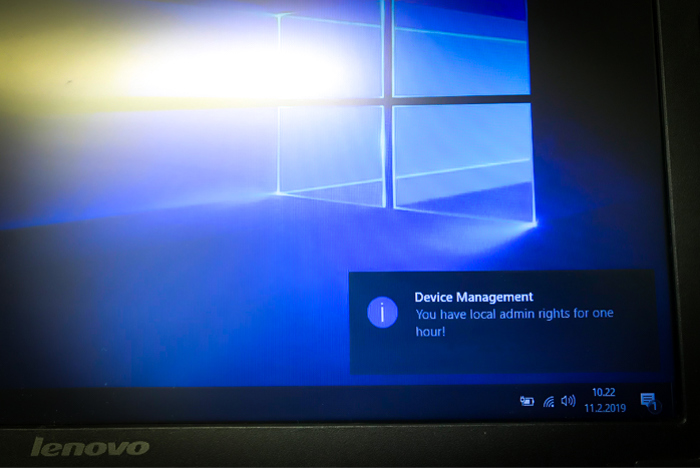Open the Action Center notification icon
700x468 pixels.
pyautogui.click(x=649, y=401)
